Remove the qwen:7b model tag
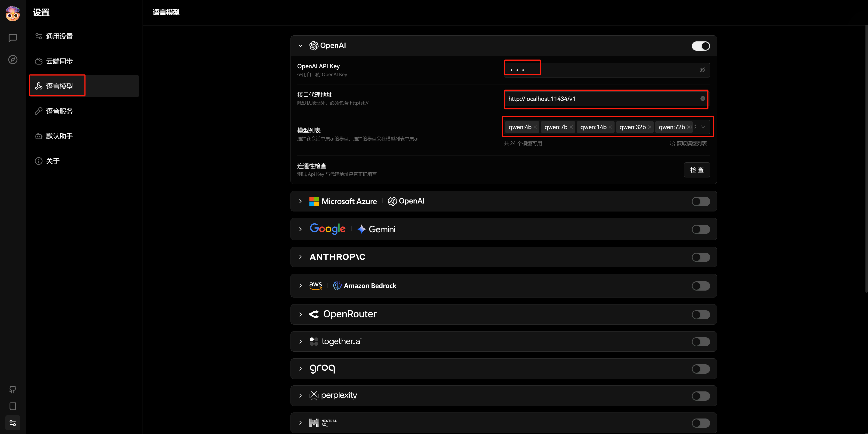 571,127
